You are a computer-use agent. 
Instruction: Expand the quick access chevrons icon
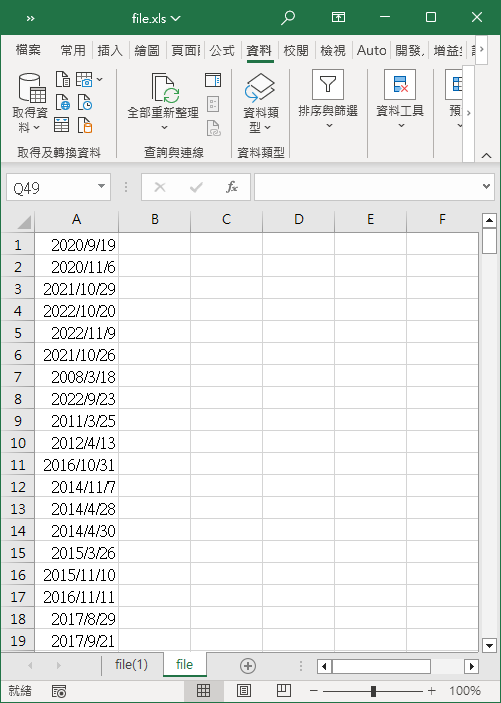coord(30,18)
